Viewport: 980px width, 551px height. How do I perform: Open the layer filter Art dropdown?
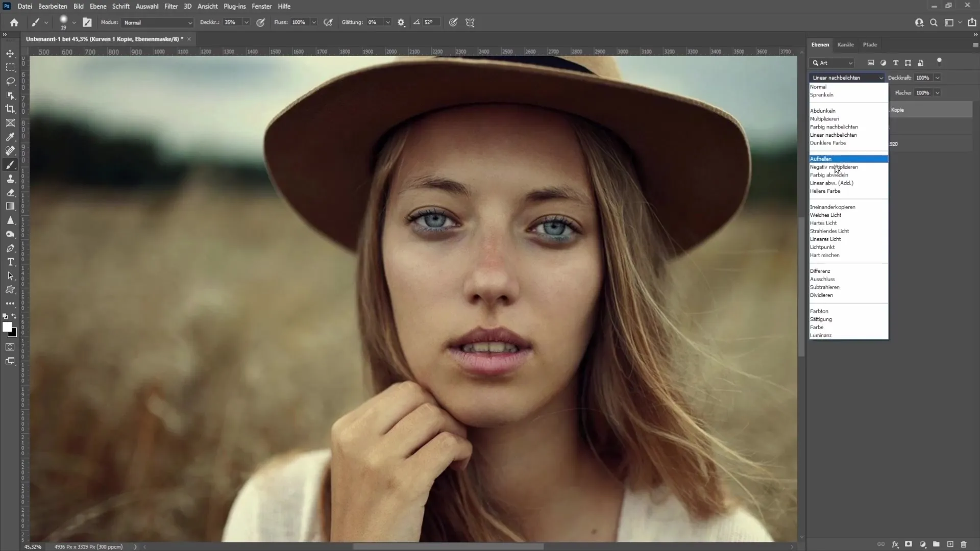point(832,63)
